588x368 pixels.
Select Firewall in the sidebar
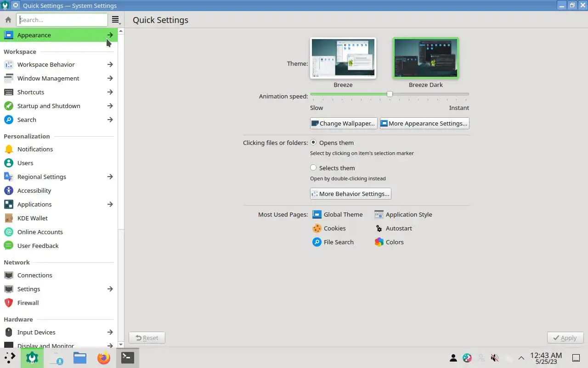59,303
